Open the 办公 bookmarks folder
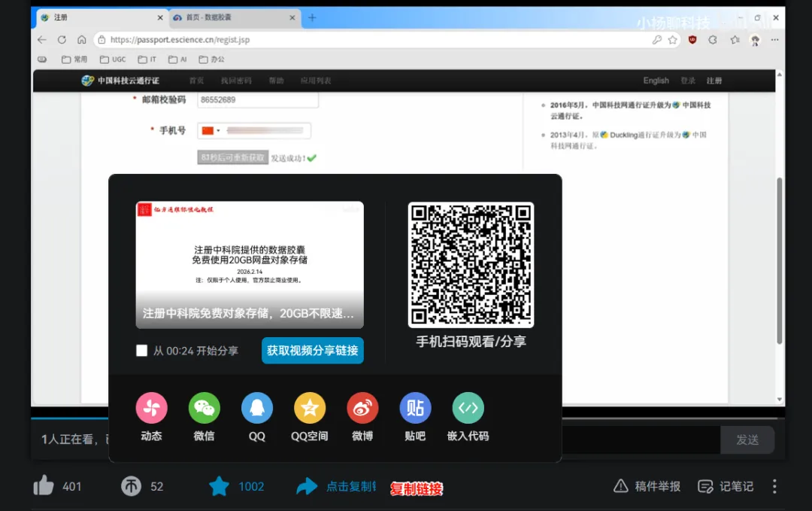This screenshot has height=511, width=812. pyautogui.click(x=212, y=59)
